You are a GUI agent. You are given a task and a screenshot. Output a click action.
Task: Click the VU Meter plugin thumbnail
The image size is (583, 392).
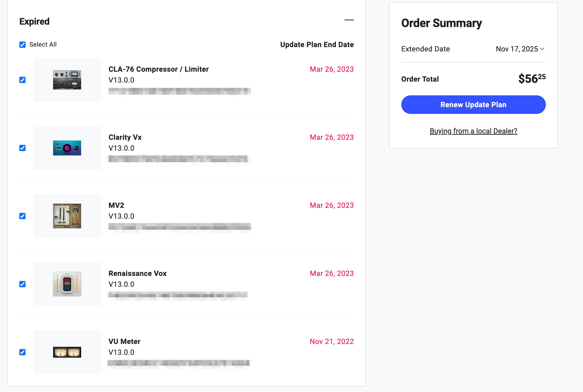tap(67, 352)
